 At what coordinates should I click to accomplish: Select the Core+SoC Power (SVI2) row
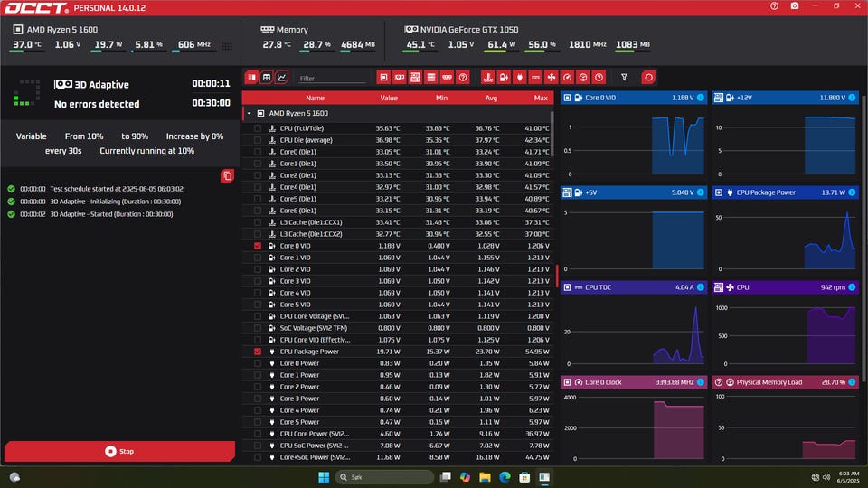[398, 457]
